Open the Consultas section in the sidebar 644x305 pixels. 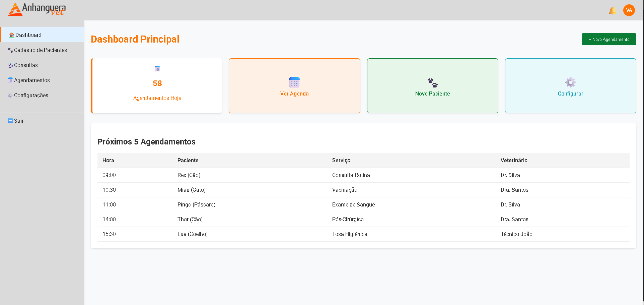pyautogui.click(x=26, y=65)
